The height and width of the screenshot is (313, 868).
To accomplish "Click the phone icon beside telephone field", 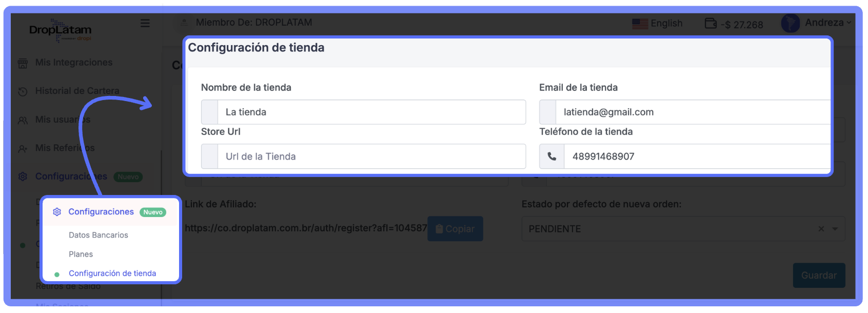I will [x=552, y=156].
